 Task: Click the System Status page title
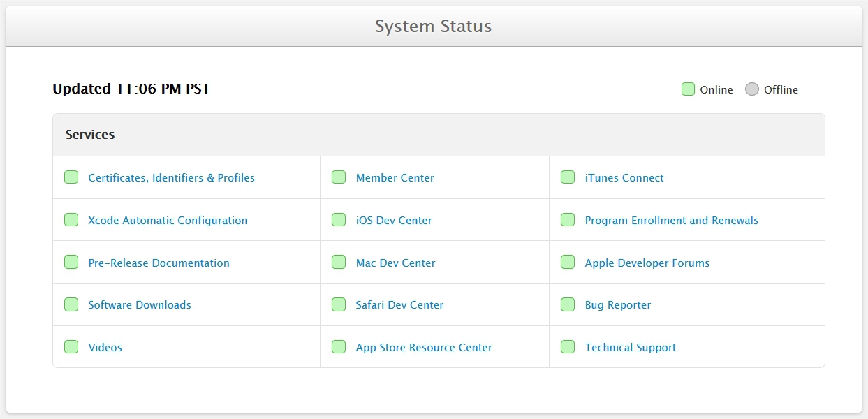[x=433, y=27]
